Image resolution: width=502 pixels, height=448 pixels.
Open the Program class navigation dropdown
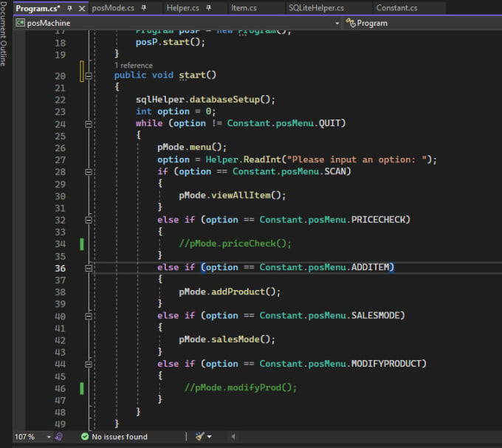(372, 24)
